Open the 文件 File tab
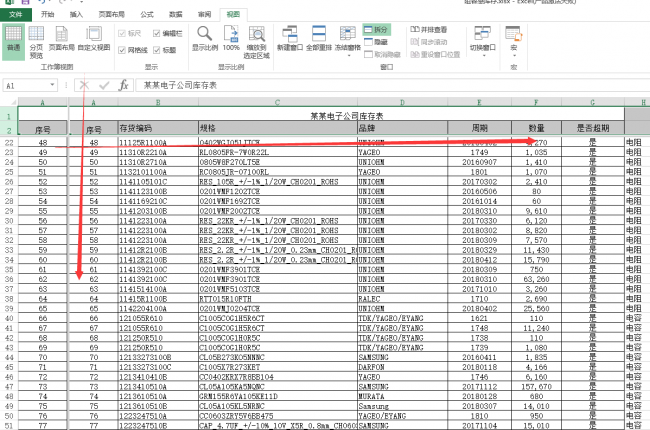 coord(16,15)
